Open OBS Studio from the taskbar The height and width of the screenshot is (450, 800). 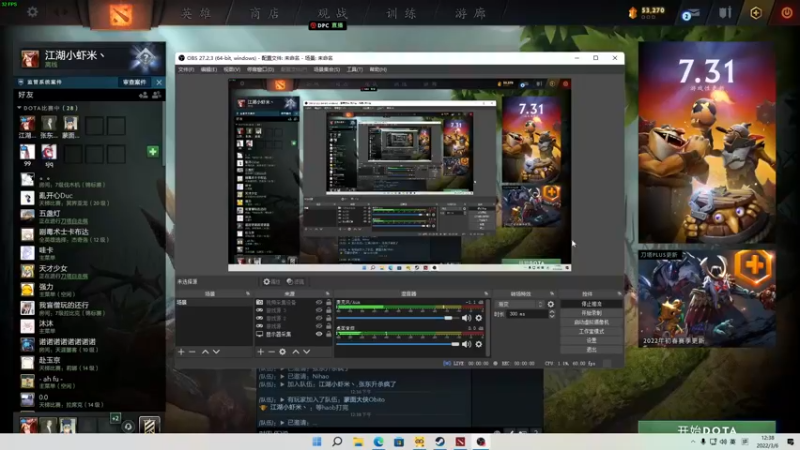pos(481,442)
